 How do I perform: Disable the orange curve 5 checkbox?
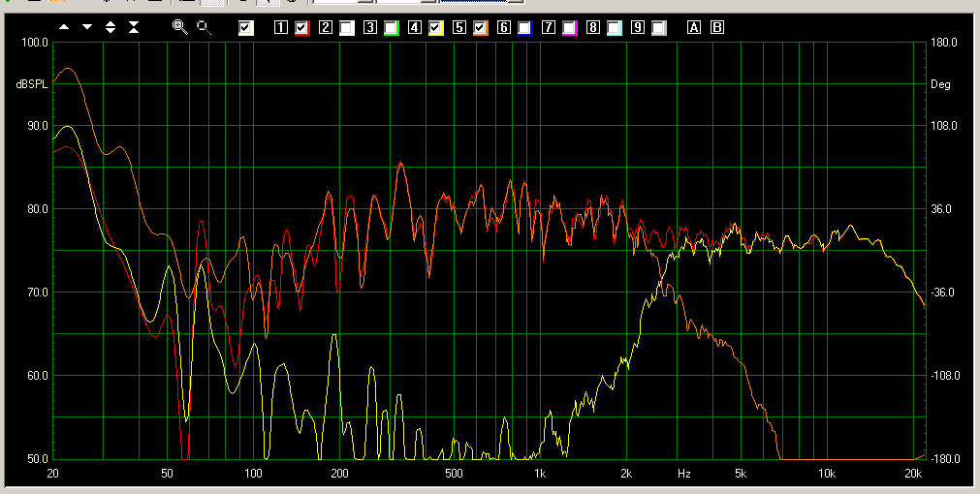point(480,28)
